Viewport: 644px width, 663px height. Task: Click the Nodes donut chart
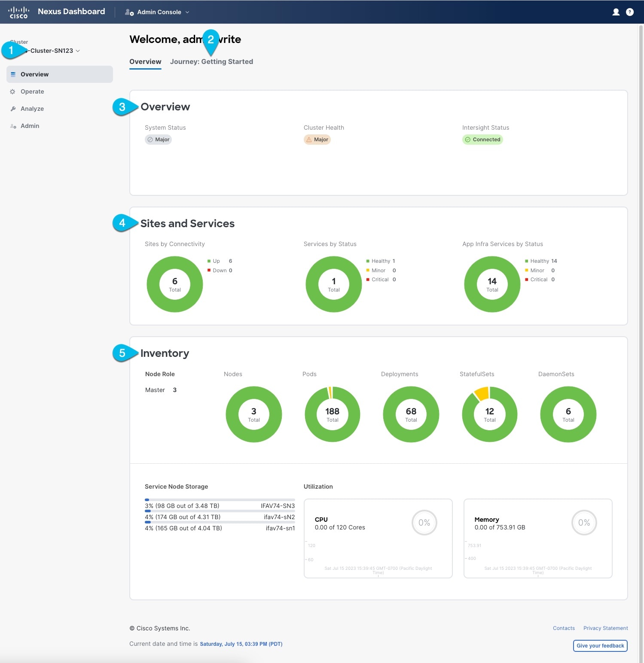point(254,414)
